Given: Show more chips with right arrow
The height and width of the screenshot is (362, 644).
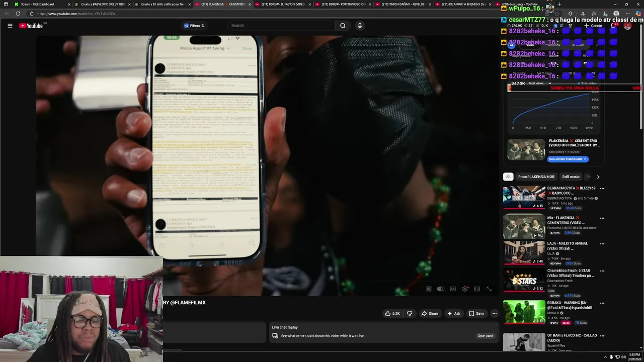Looking at the screenshot, I should tap(598, 177).
